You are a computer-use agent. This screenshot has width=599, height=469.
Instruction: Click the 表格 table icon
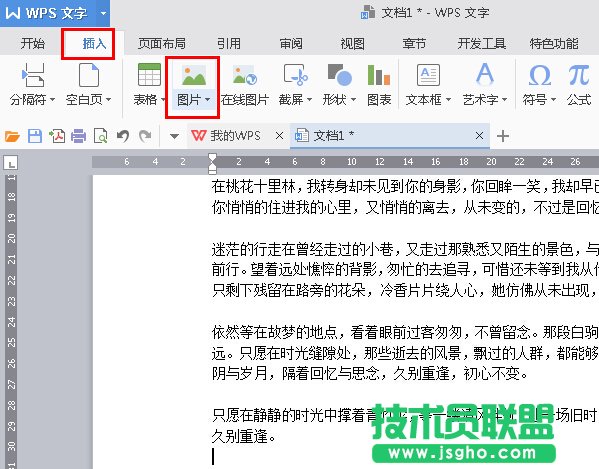pos(149,74)
